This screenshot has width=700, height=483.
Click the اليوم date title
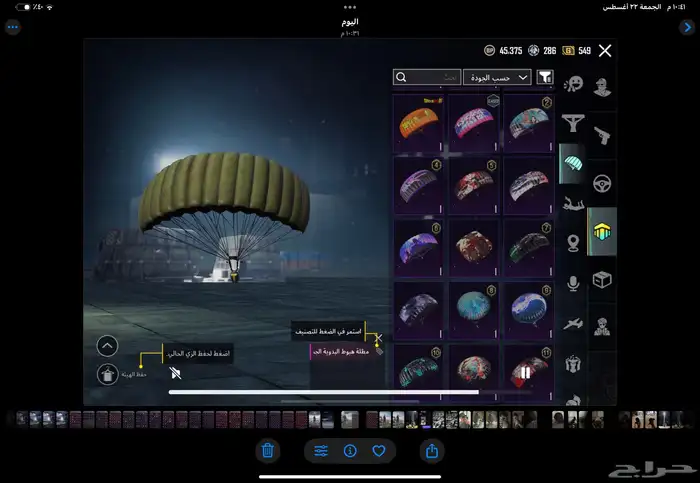pos(350,21)
